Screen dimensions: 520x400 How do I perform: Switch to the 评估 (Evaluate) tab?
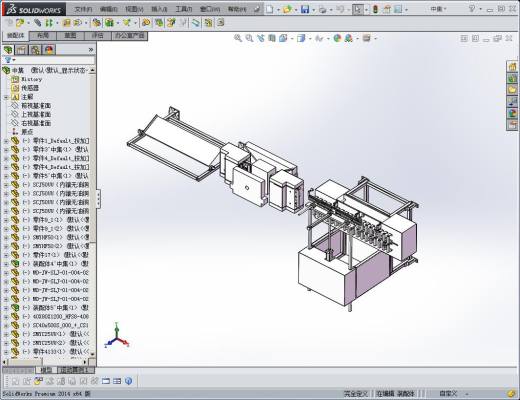(97, 35)
